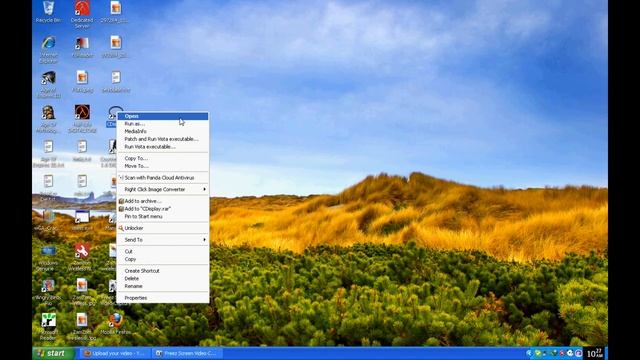Click MediaInfo in the context menu
Viewport: 640px width, 360px height.
coord(163,131)
